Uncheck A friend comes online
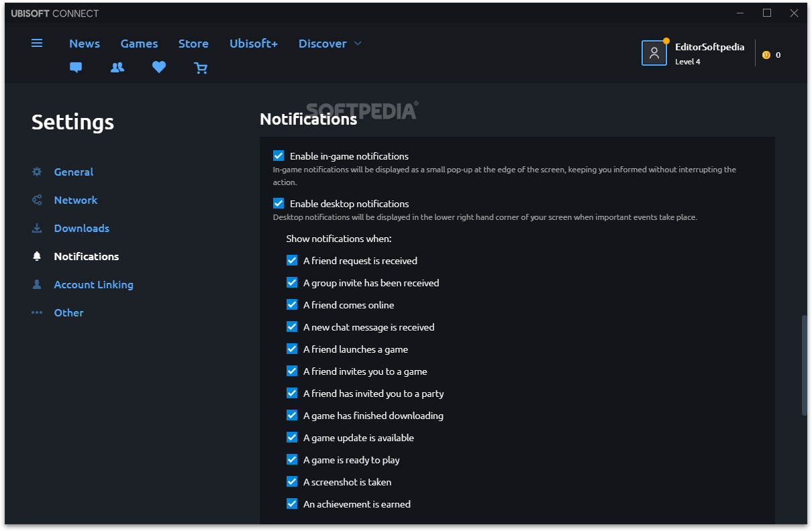Screen dimensions: 812x531 (292, 304)
